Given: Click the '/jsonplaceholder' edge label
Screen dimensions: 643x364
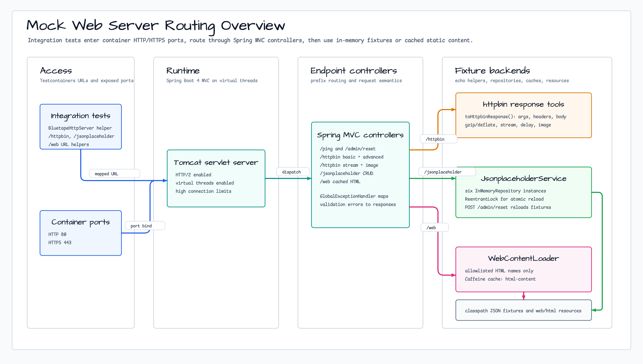Looking at the screenshot, I should tap(447, 172).
